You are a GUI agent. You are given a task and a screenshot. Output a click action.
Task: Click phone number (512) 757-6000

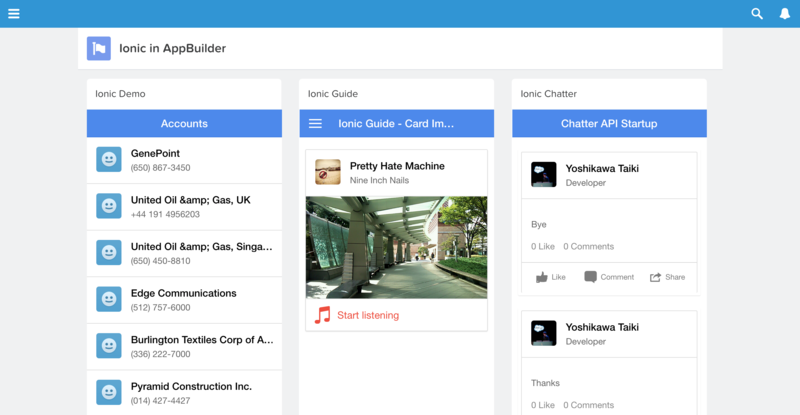point(160,307)
